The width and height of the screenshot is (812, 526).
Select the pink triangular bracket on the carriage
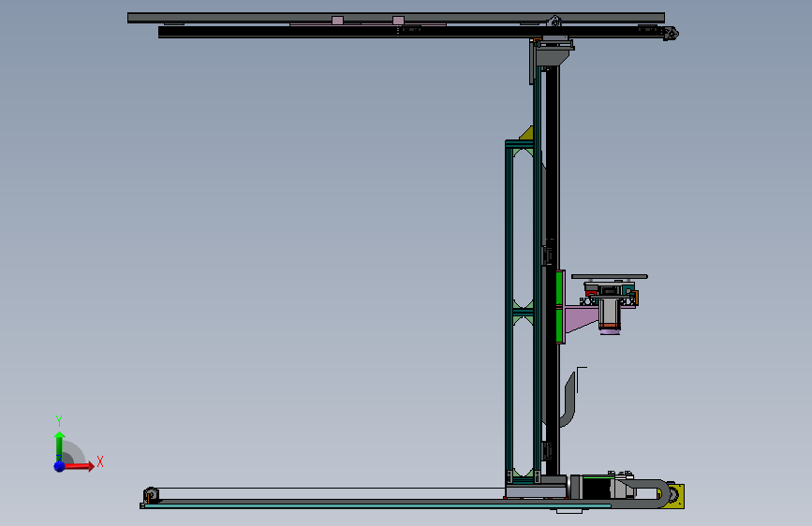coord(581,319)
